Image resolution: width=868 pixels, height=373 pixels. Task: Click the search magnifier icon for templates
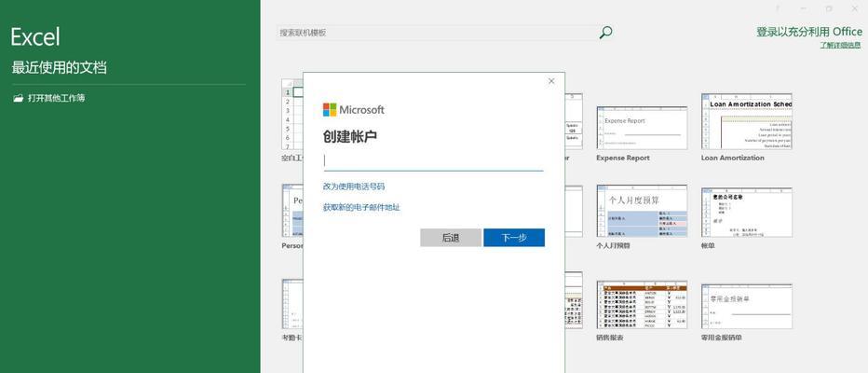click(605, 33)
